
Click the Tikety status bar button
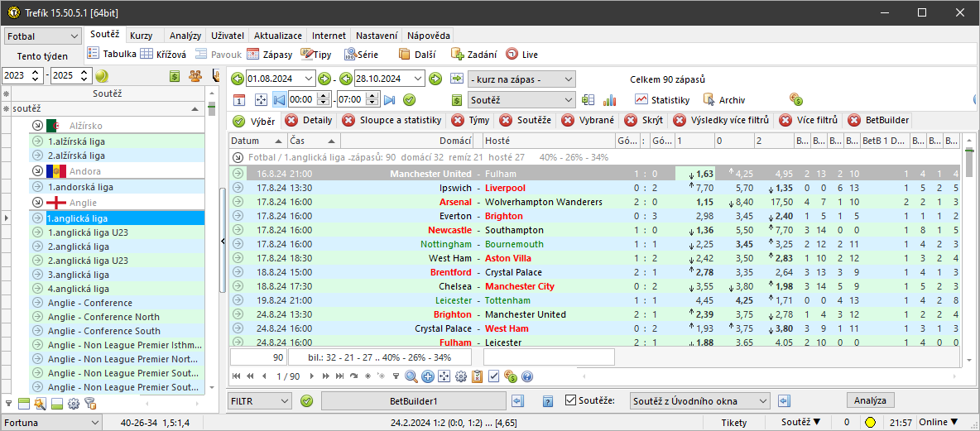click(733, 422)
